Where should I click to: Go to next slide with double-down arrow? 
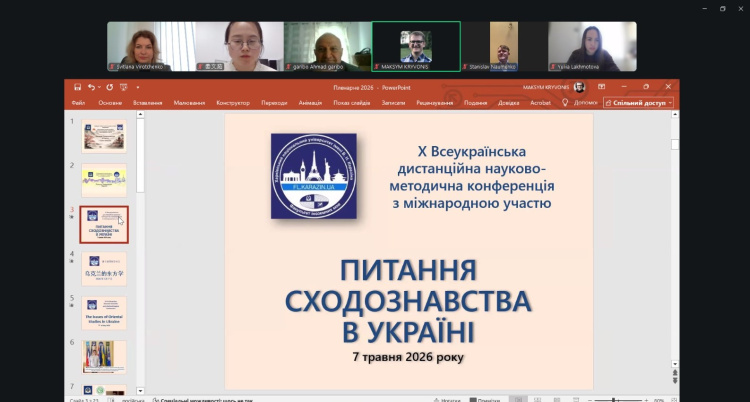click(675, 380)
